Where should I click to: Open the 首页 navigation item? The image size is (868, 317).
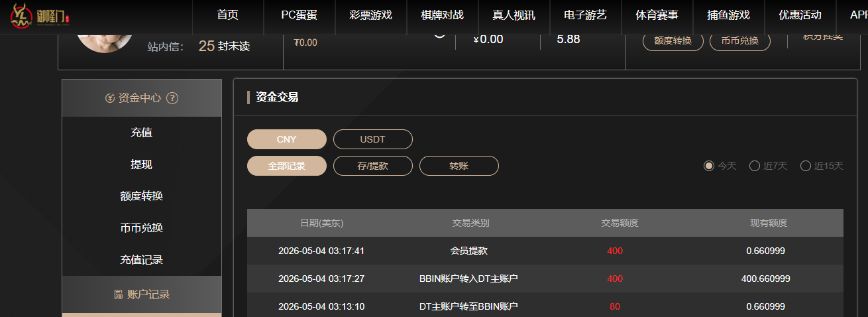coord(227,15)
